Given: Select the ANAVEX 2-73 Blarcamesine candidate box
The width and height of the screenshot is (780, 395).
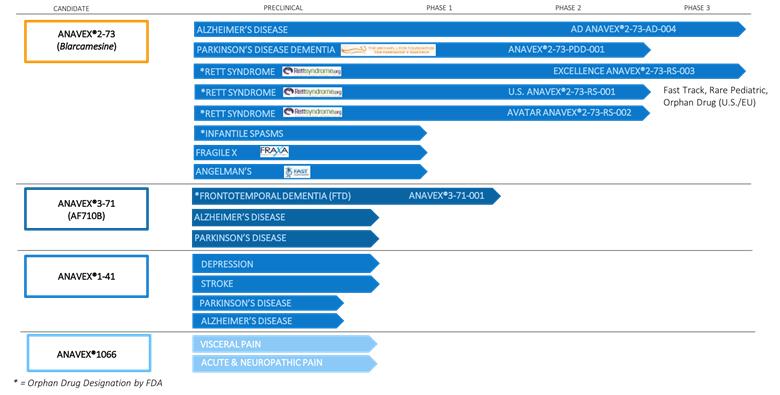Looking at the screenshot, I should tap(87, 41).
